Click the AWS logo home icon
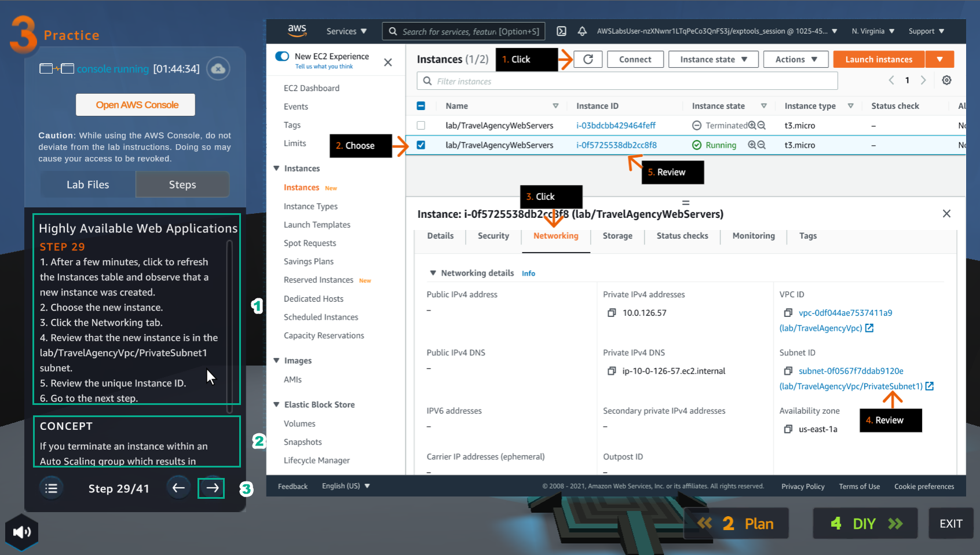The height and width of the screenshot is (555, 980). [x=297, y=31]
